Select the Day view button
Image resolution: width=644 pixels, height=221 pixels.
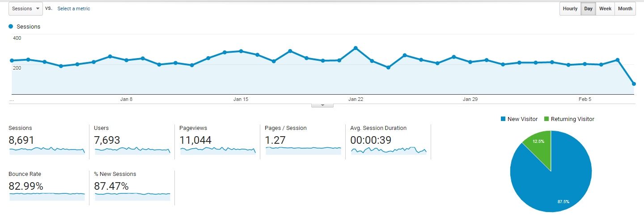(588, 8)
